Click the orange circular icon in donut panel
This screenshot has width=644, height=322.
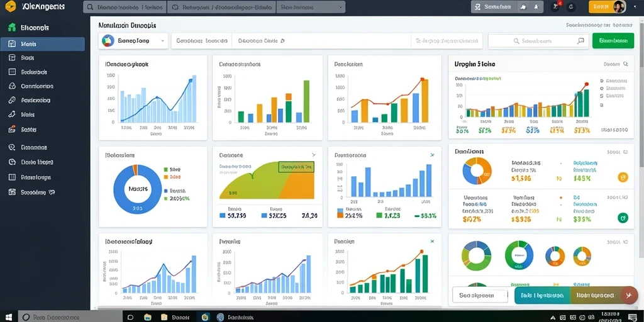[623, 177]
